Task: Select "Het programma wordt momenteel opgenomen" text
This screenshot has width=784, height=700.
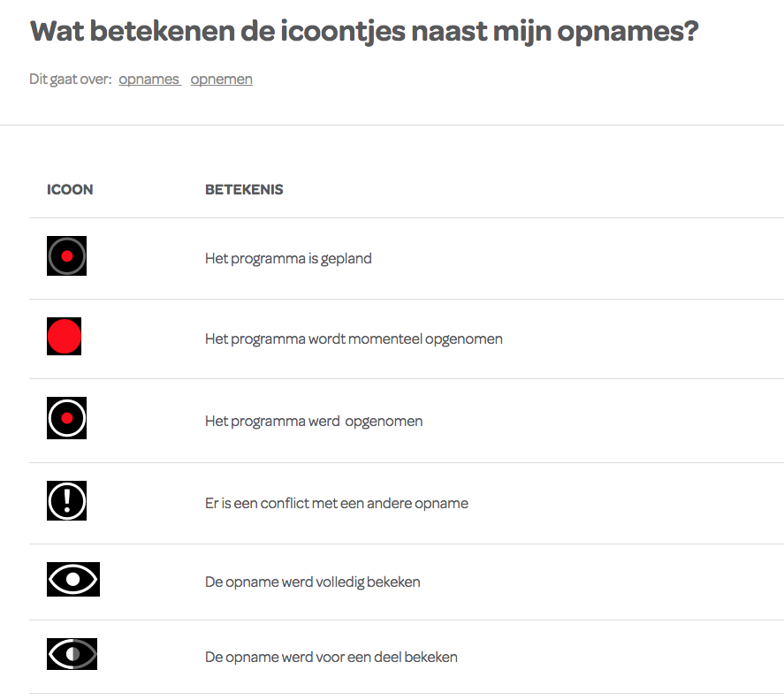Action: pos(354,339)
